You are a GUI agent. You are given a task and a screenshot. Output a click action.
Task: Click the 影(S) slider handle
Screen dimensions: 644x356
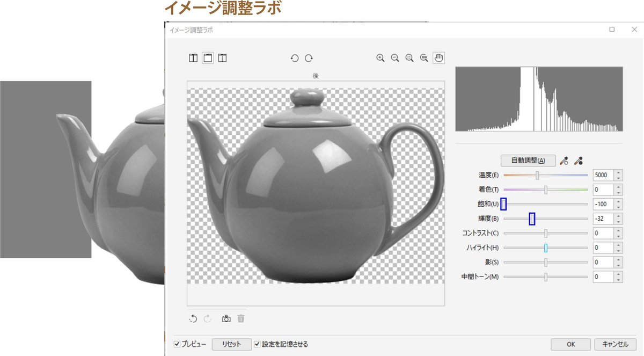(x=546, y=262)
